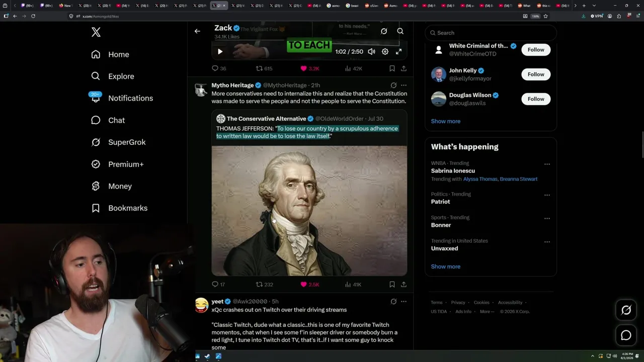Image resolution: width=644 pixels, height=362 pixels.
Task: Repost the Mytho Heritage post with 232 reposts
Action: [x=265, y=285]
